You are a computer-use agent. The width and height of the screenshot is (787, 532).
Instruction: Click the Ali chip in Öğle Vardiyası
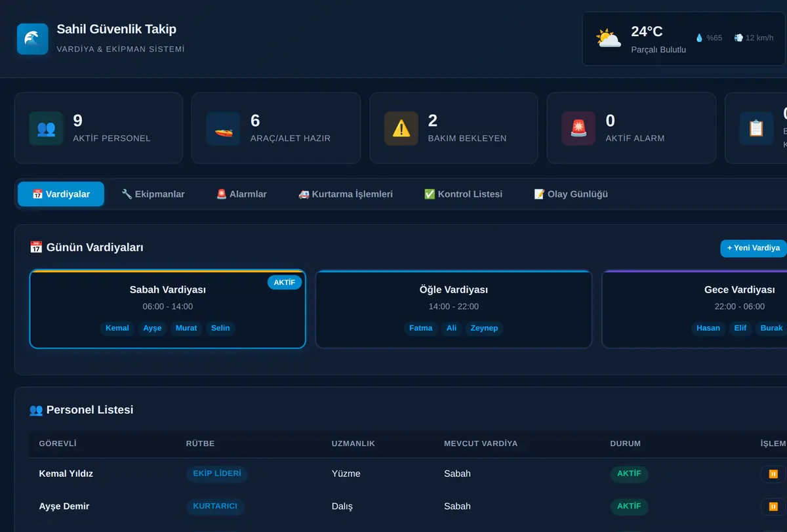451,328
